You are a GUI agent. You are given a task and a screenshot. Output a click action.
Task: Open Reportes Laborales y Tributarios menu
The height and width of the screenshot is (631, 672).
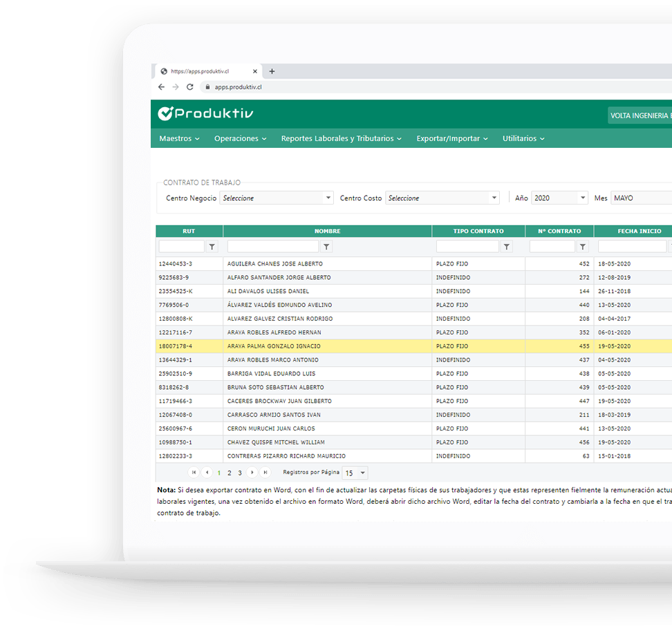tap(341, 138)
